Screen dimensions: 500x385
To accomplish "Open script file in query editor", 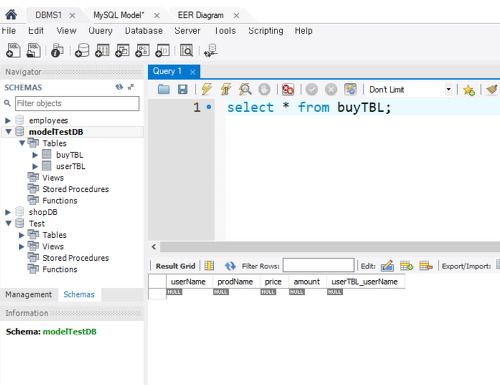I will 164,89.
